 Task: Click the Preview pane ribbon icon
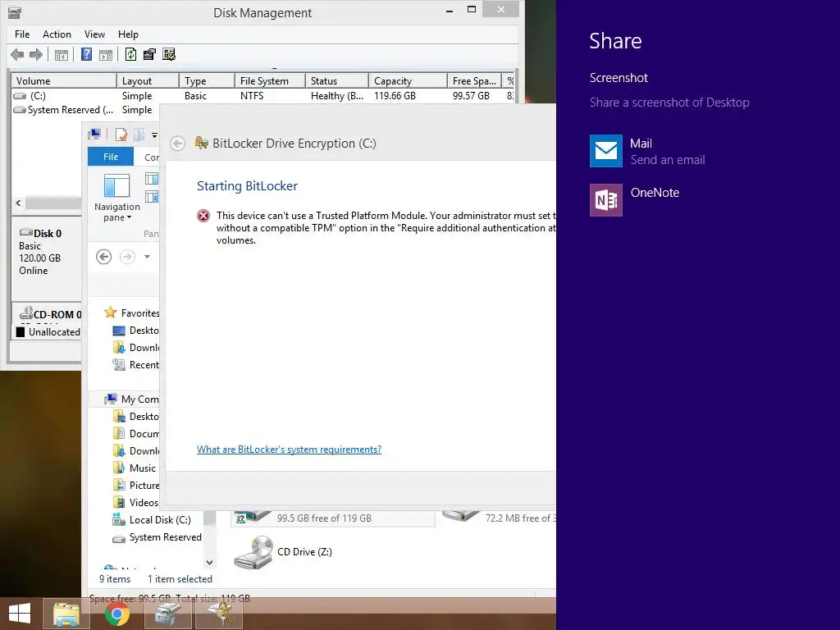coord(152,178)
